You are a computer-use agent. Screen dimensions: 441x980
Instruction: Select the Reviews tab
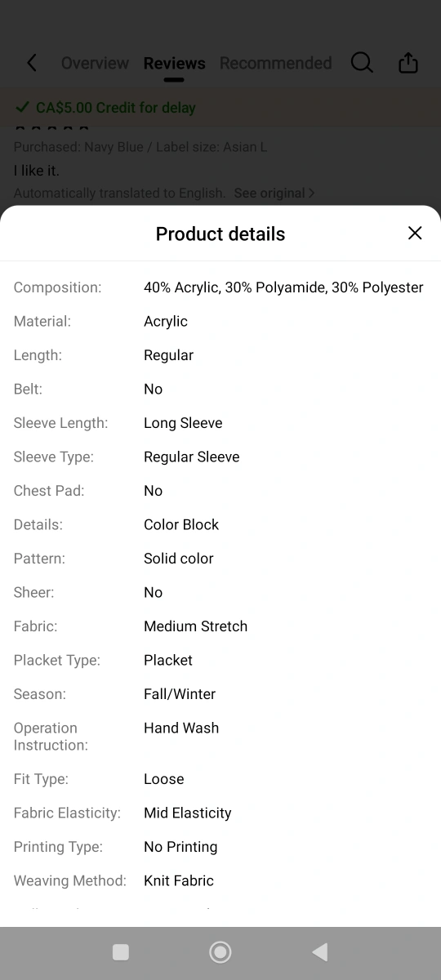coord(174,63)
